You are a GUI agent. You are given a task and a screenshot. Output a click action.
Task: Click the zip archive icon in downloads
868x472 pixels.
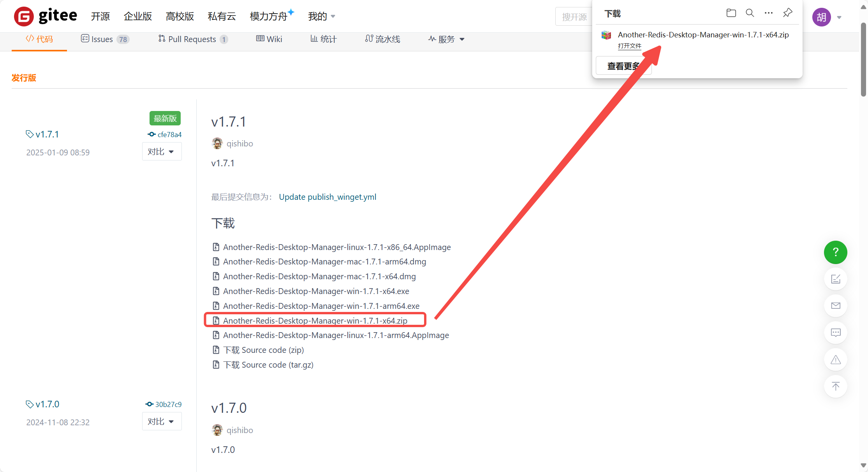point(606,35)
